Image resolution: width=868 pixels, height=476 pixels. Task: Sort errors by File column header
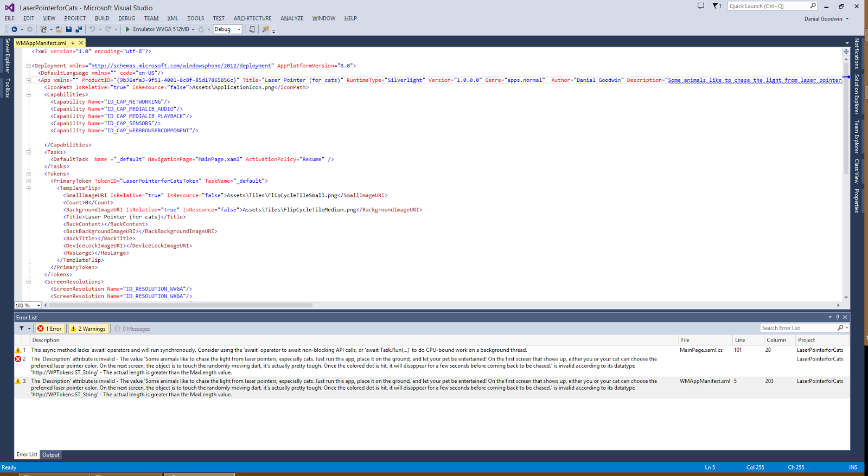705,340
